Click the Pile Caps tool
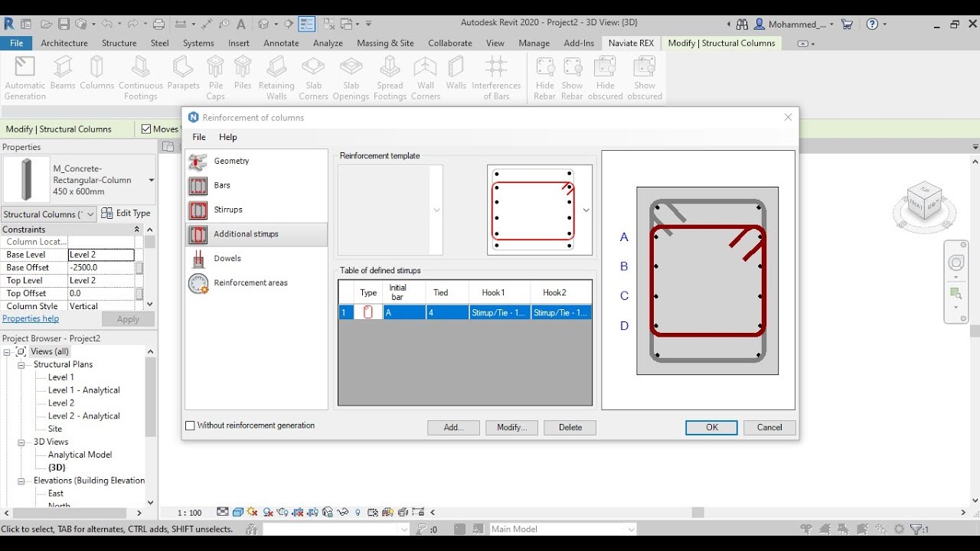Image resolution: width=980 pixels, height=551 pixels. [x=216, y=78]
